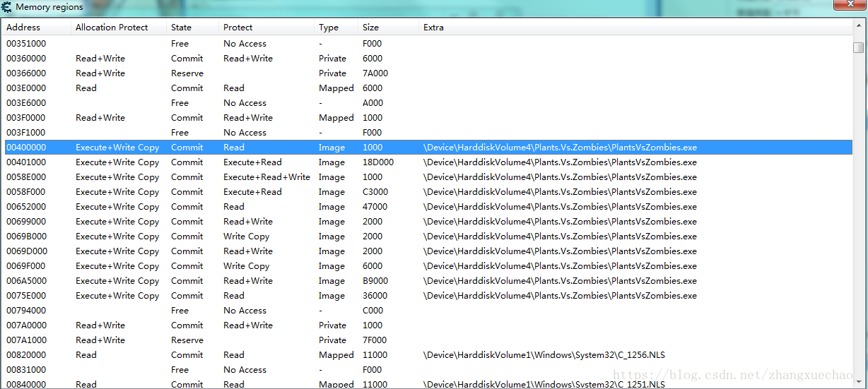Select highlighted row at address 00400000
This screenshot has height=389, width=868.
[427, 148]
